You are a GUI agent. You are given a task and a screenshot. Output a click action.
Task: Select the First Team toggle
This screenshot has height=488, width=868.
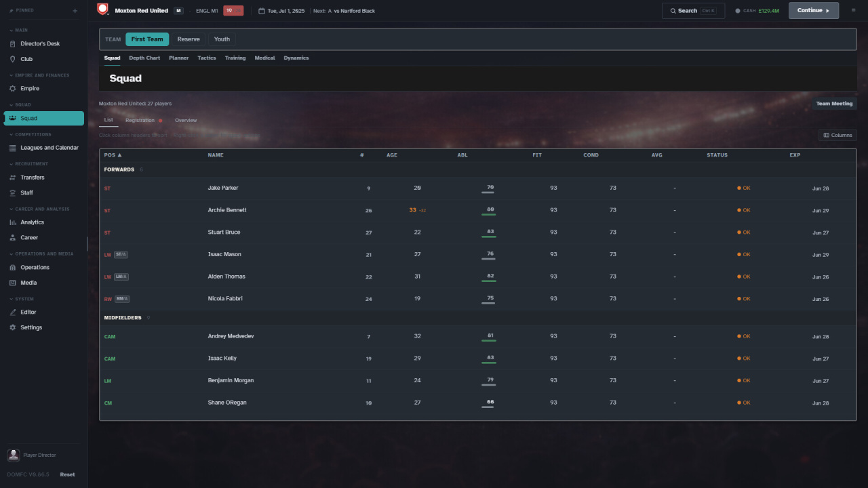[x=147, y=39]
